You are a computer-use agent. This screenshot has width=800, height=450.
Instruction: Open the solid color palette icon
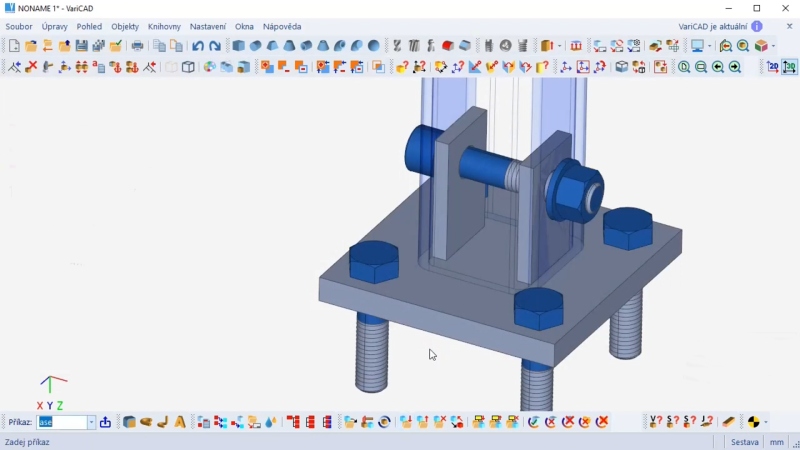(x=209, y=67)
